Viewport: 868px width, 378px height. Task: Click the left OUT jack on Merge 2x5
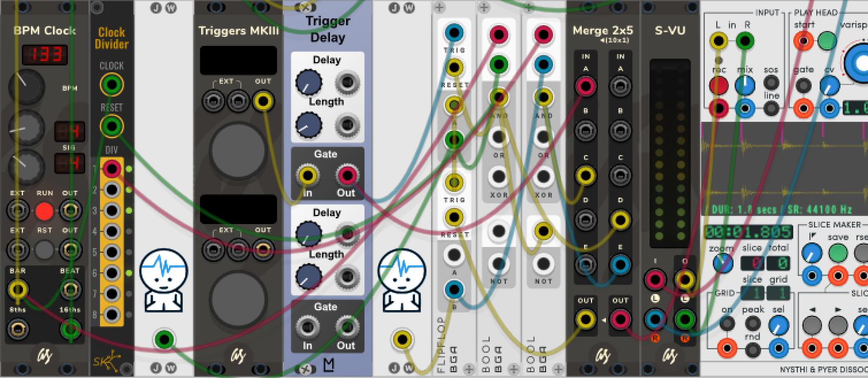click(586, 318)
